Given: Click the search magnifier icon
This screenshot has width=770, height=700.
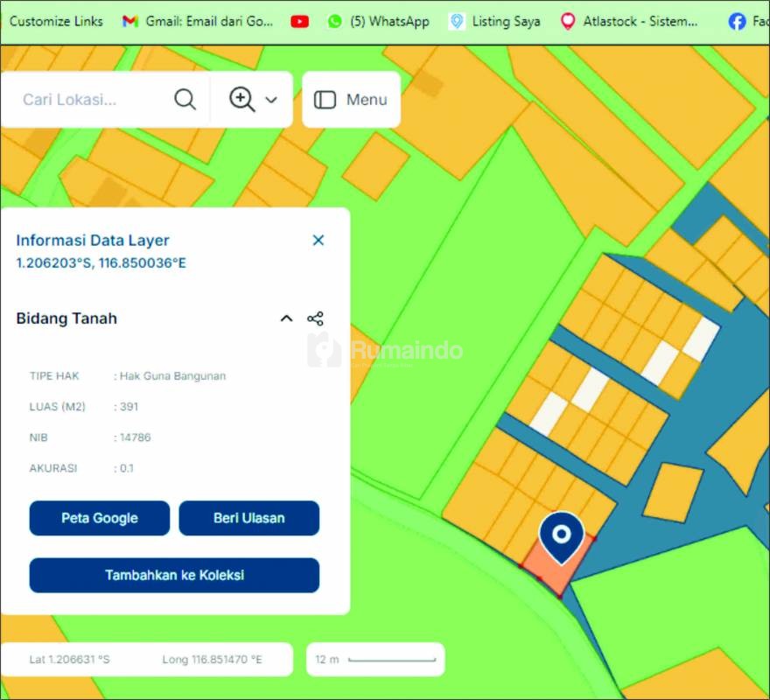Looking at the screenshot, I should [185, 99].
